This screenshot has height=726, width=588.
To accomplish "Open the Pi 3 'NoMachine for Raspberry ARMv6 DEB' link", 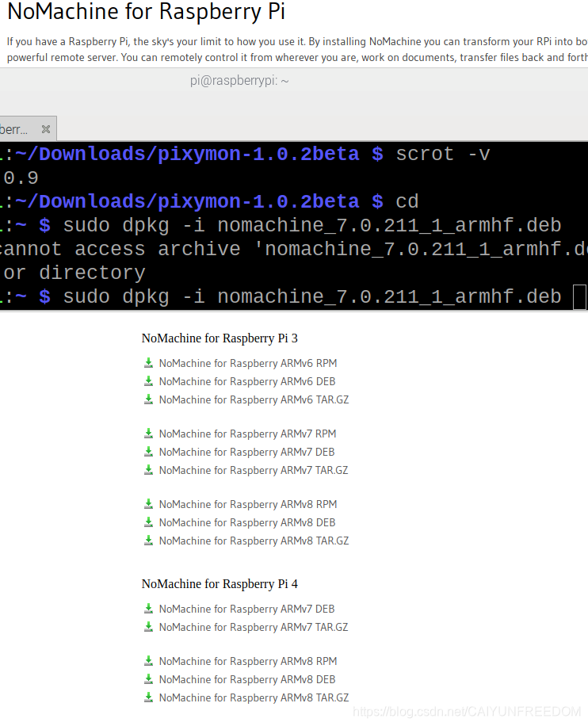I will coord(247,381).
